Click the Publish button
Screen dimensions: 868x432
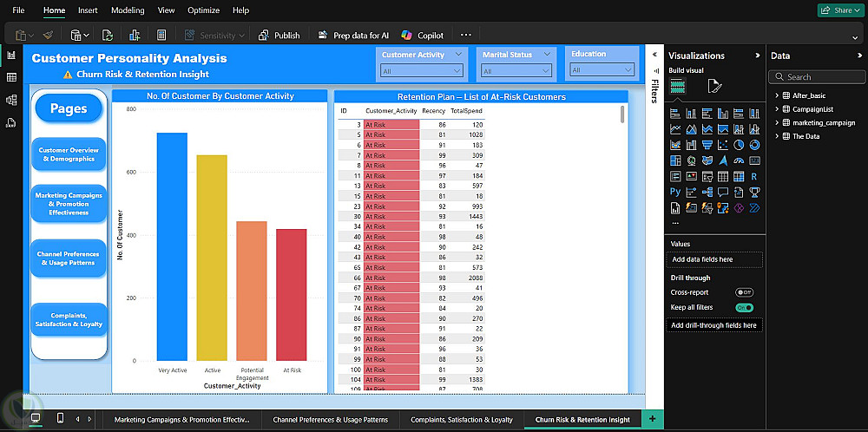(x=279, y=36)
